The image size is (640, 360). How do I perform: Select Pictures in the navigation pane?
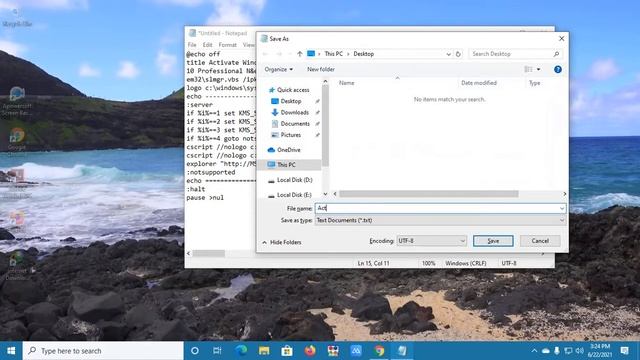point(291,135)
